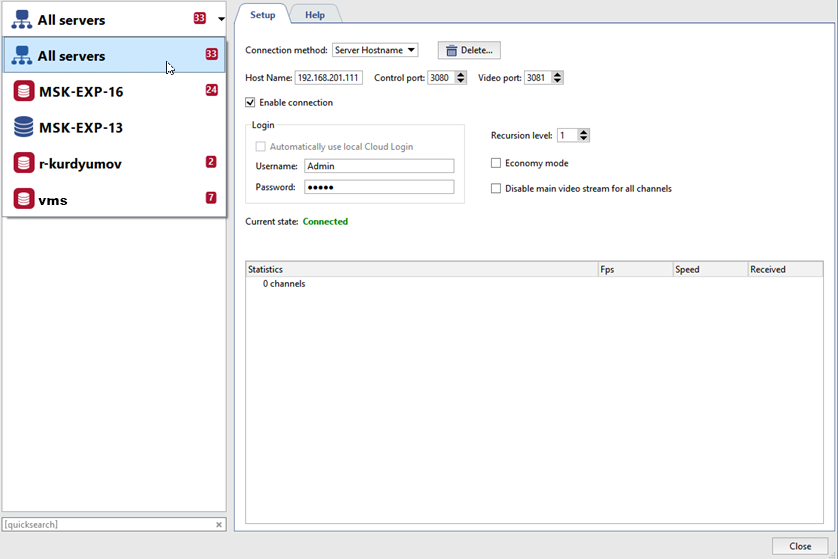Uncheck the Enable connection checkbox
This screenshot has width=838, height=559.
point(250,103)
